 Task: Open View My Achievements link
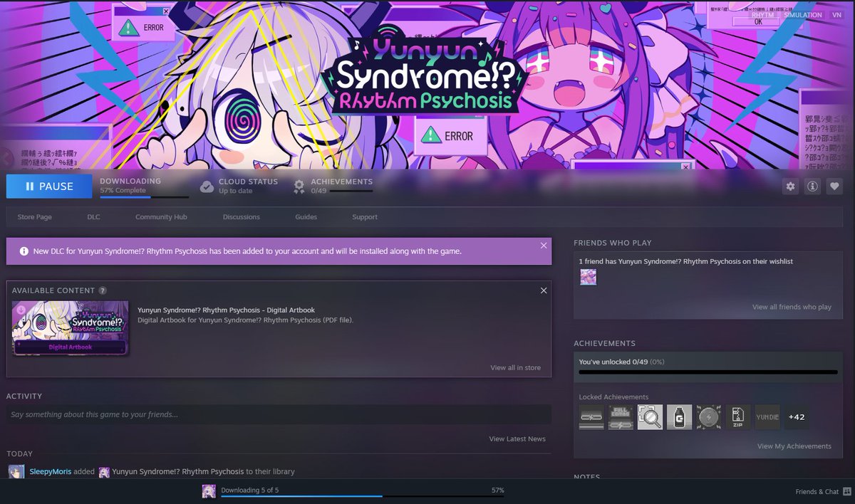(794, 446)
